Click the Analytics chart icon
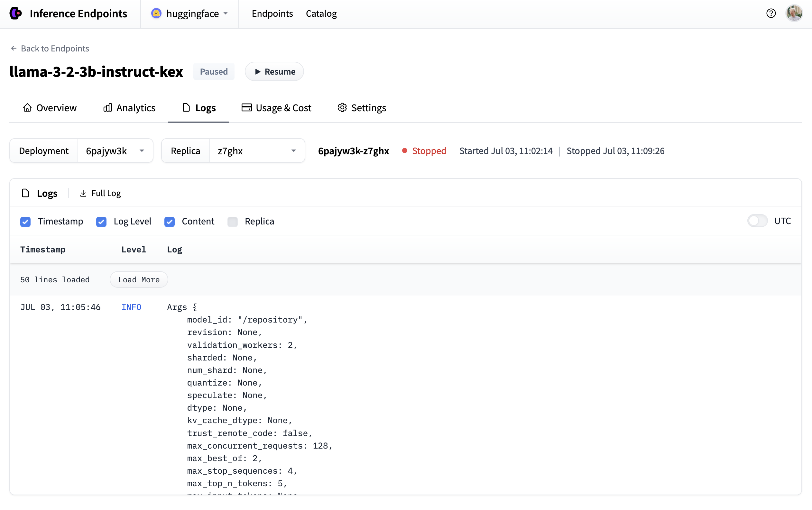 click(107, 107)
